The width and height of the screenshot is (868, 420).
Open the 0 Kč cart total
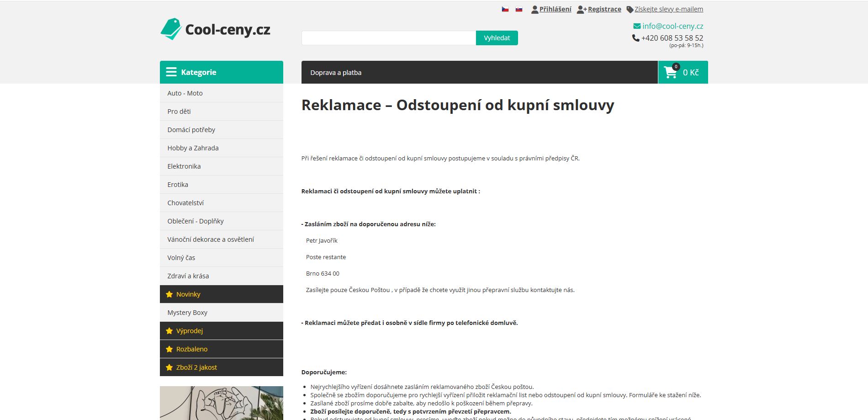(x=691, y=73)
